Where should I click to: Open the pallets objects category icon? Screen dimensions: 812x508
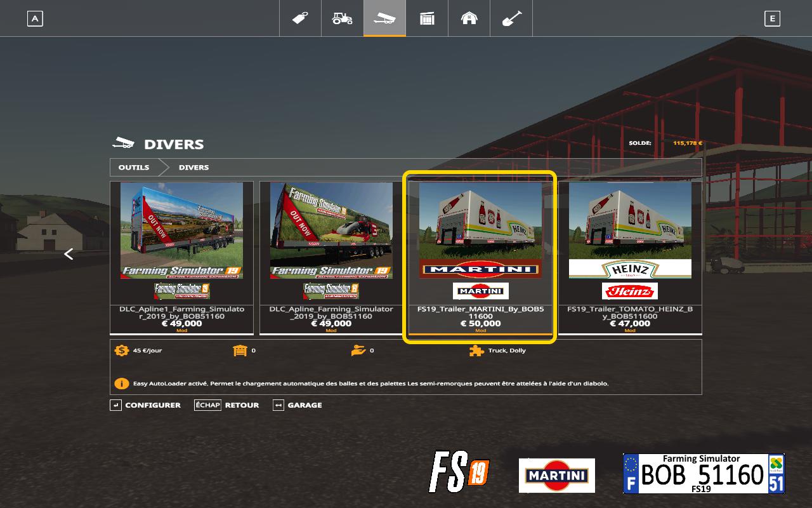[427, 18]
